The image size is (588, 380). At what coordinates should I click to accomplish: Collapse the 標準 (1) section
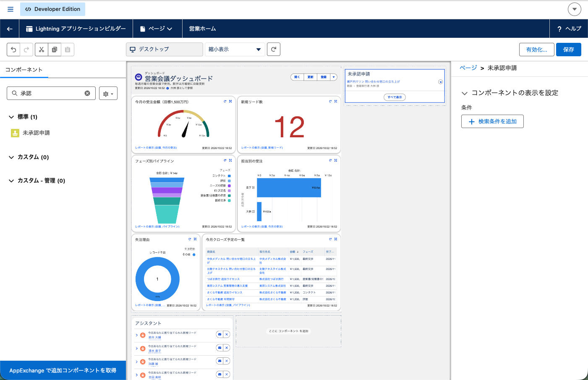point(11,117)
